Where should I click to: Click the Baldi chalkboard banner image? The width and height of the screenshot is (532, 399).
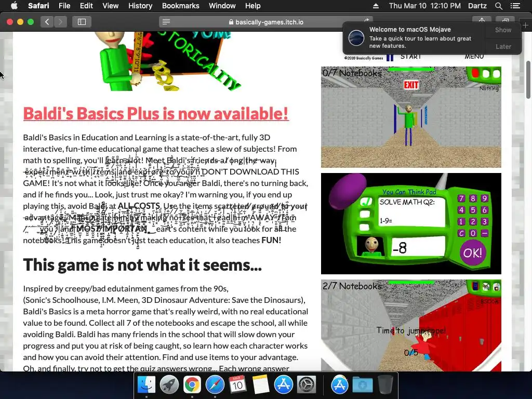(x=168, y=61)
